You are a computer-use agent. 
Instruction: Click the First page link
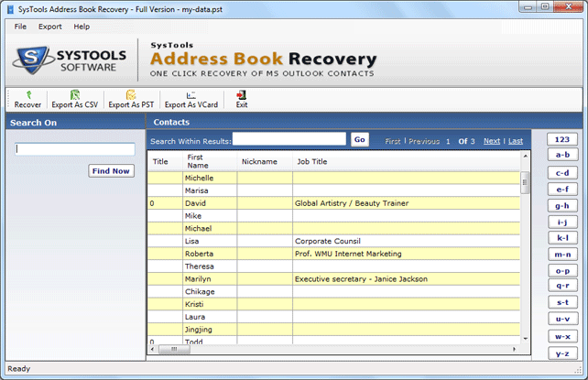click(x=393, y=141)
